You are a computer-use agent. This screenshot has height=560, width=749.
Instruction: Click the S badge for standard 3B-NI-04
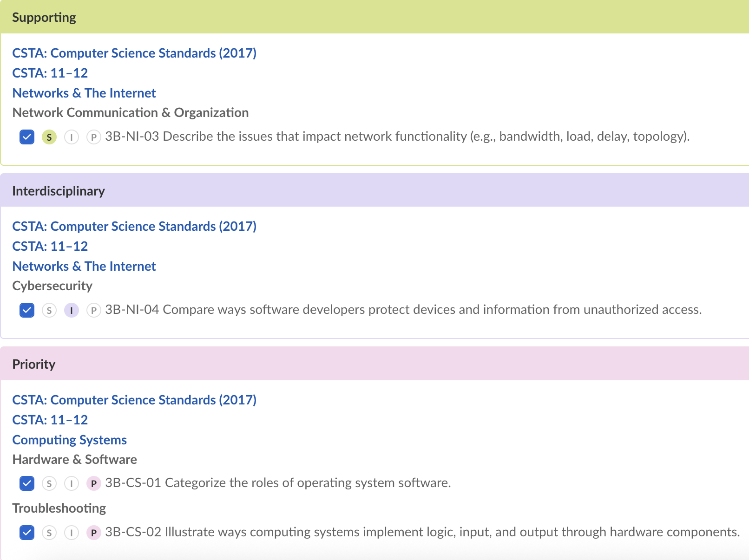point(49,310)
